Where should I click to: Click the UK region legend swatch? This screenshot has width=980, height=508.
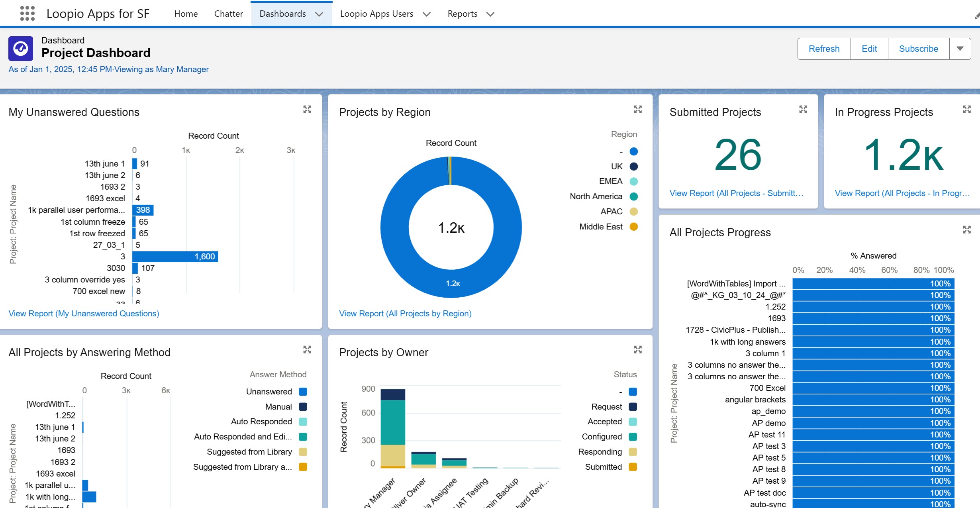pos(634,167)
